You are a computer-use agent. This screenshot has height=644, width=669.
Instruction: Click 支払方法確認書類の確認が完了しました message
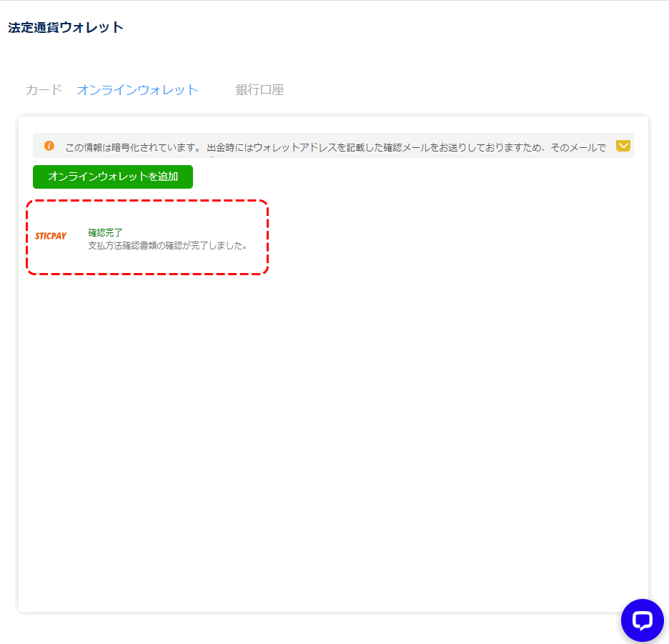[168, 246]
